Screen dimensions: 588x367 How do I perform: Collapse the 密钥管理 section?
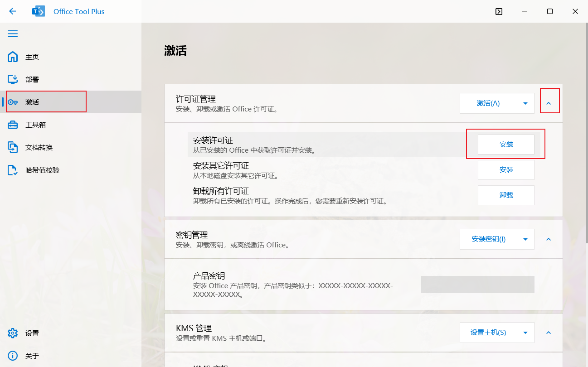coord(549,239)
